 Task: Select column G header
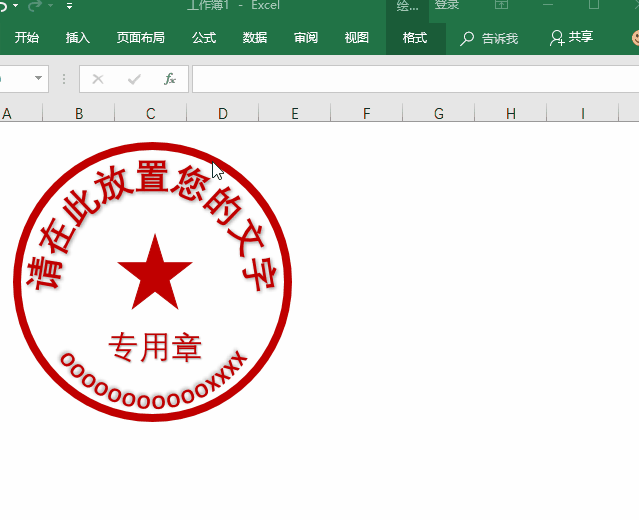point(439,113)
